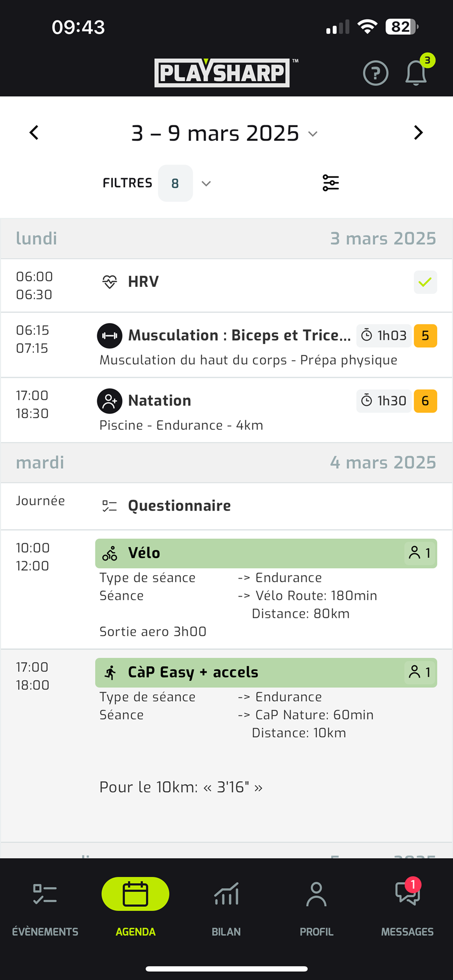Open the help question mark icon
The width and height of the screenshot is (453, 980).
click(x=375, y=73)
